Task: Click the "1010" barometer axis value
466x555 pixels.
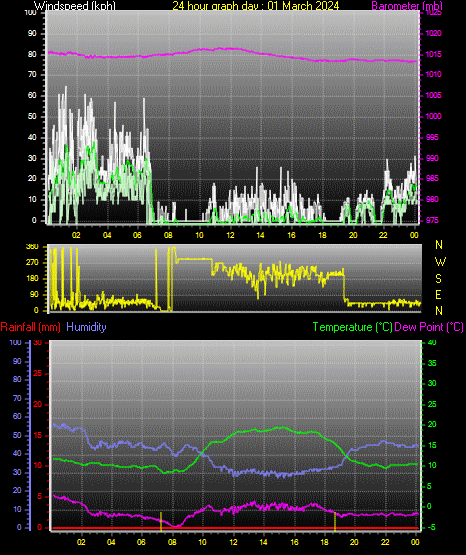Action: coord(433,74)
